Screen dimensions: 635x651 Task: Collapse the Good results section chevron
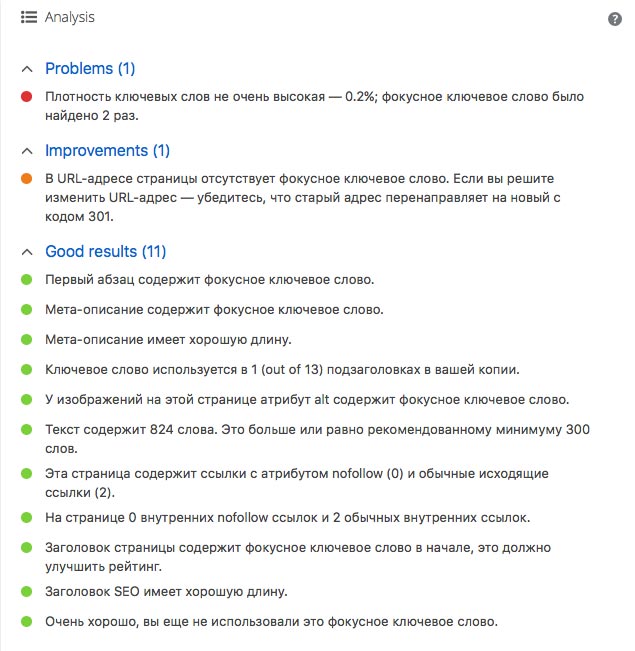coord(27,252)
